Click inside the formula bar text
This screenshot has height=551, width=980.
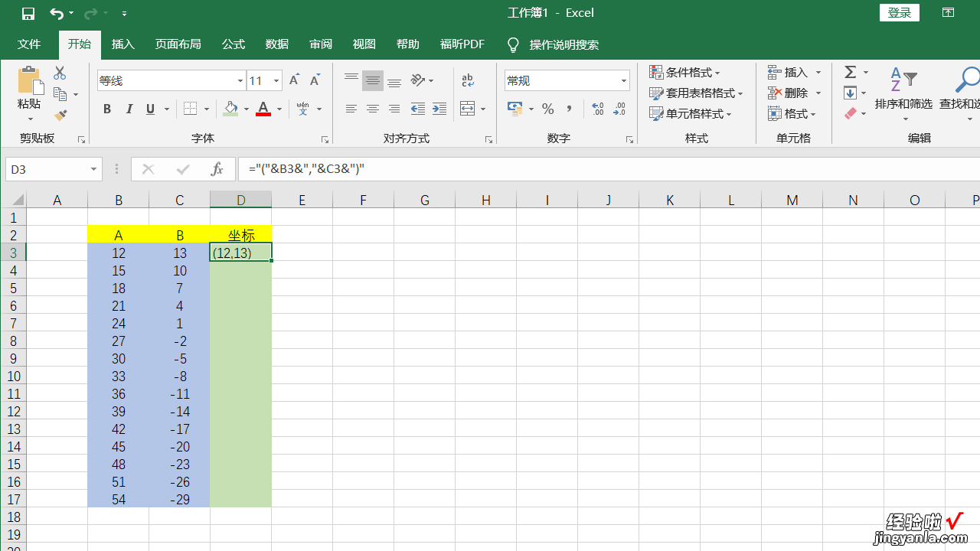pyautogui.click(x=306, y=169)
